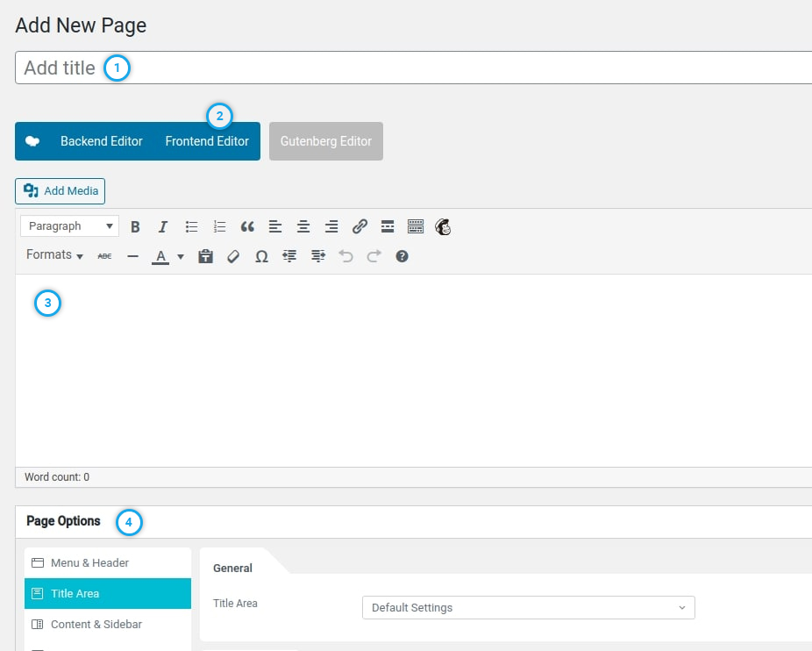
Task: Open the Paragraph format dropdown
Action: [70, 226]
